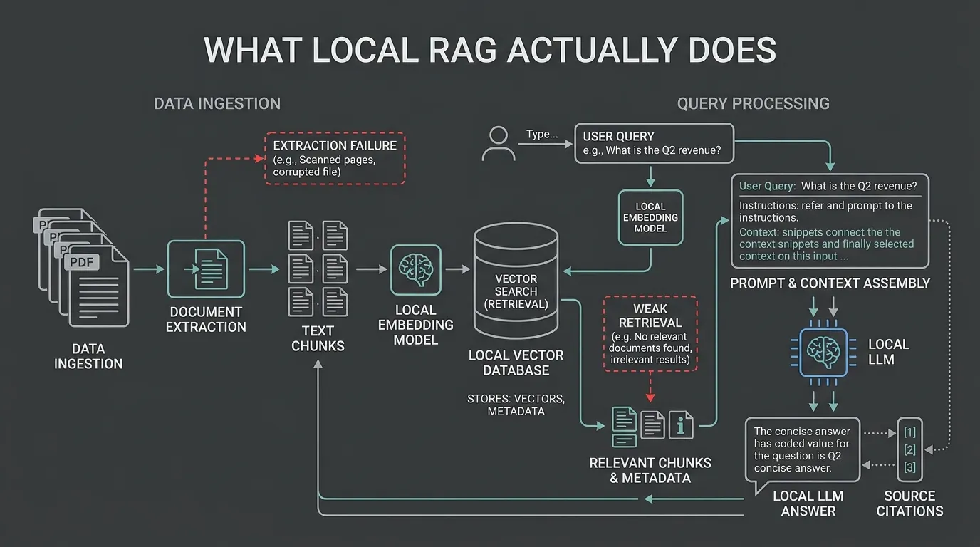Select the Document Extraction box icon
The height and width of the screenshot is (547, 980).
click(206, 269)
